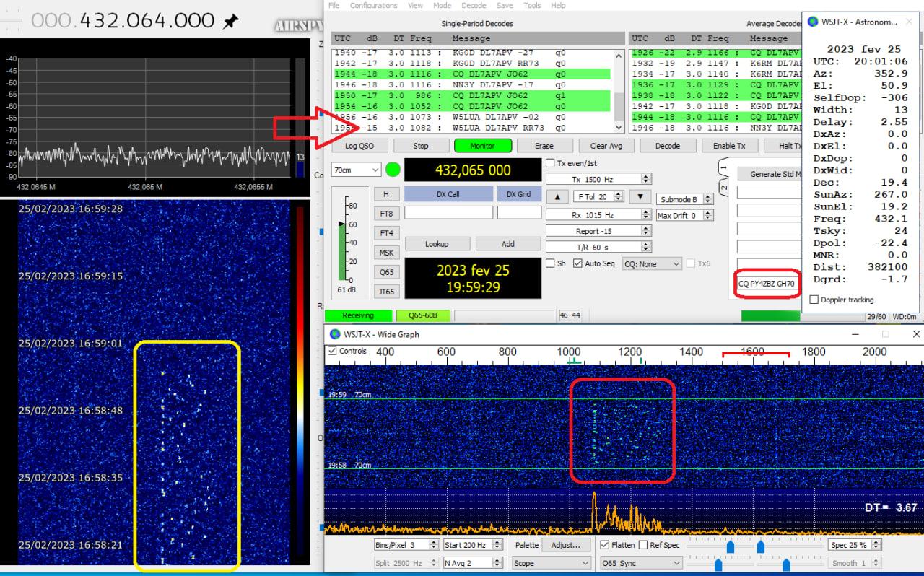Expand the CQ: None dropdown

[x=652, y=264]
